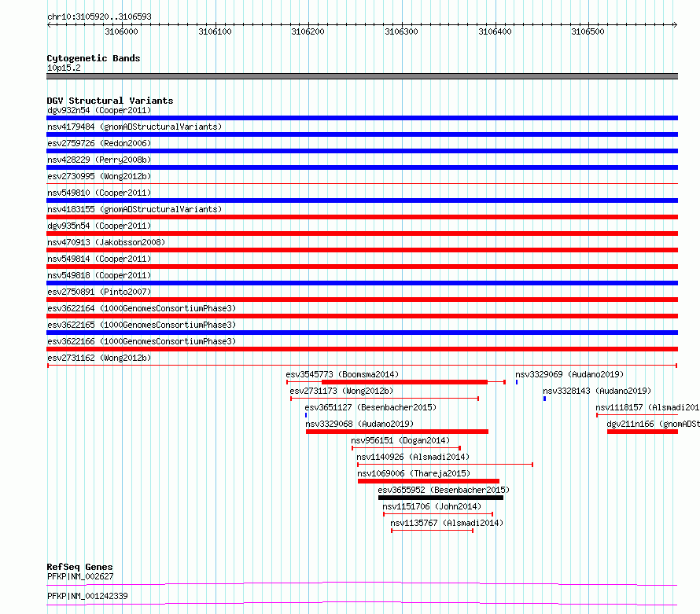Click ruler position 3106400
This screenshot has height=614, width=700.
point(495,31)
